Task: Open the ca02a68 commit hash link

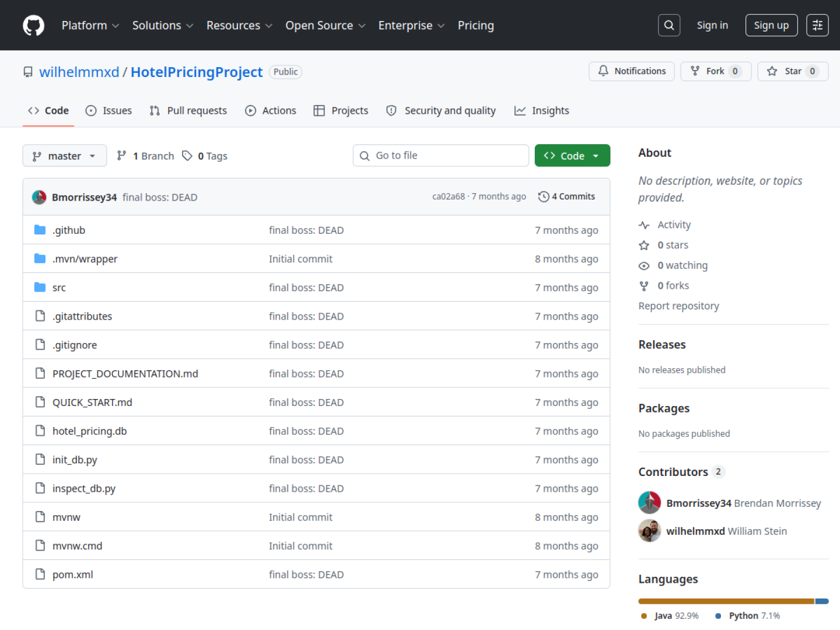Action: pyautogui.click(x=449, y=197)
